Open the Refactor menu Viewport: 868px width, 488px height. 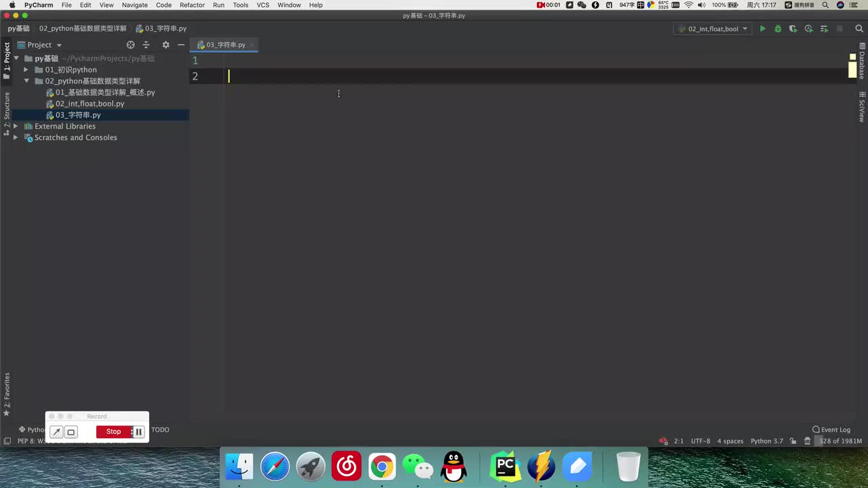(192, 5)
